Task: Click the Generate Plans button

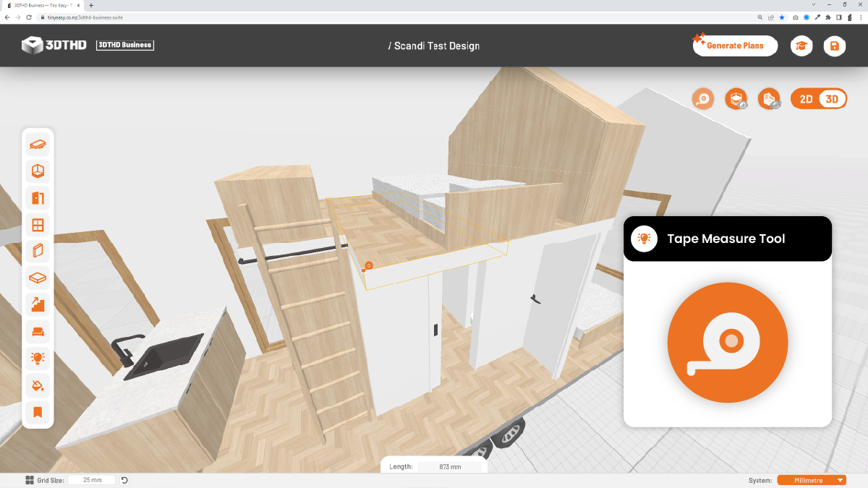Action: (735, 46)
